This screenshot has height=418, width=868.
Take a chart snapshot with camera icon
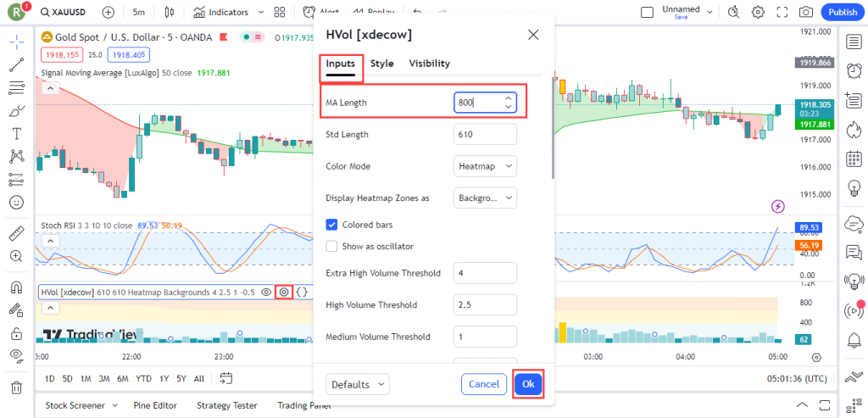(806, 12)
